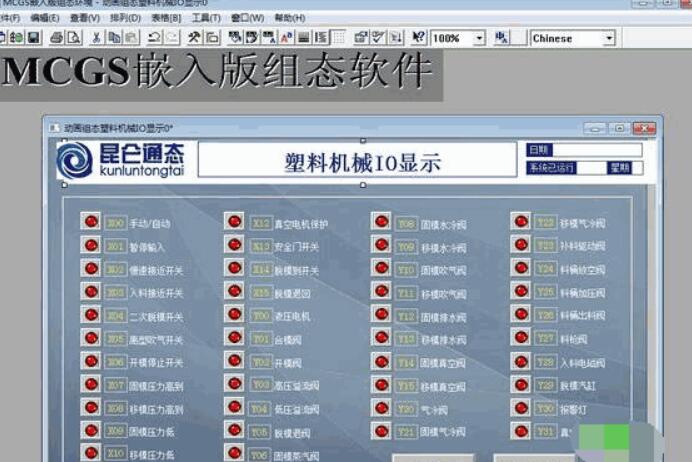This screenshot has width=692, height=462.
Task: Click the 星期 weekday label
Action: pyautogui.click(x=620, y=168)
